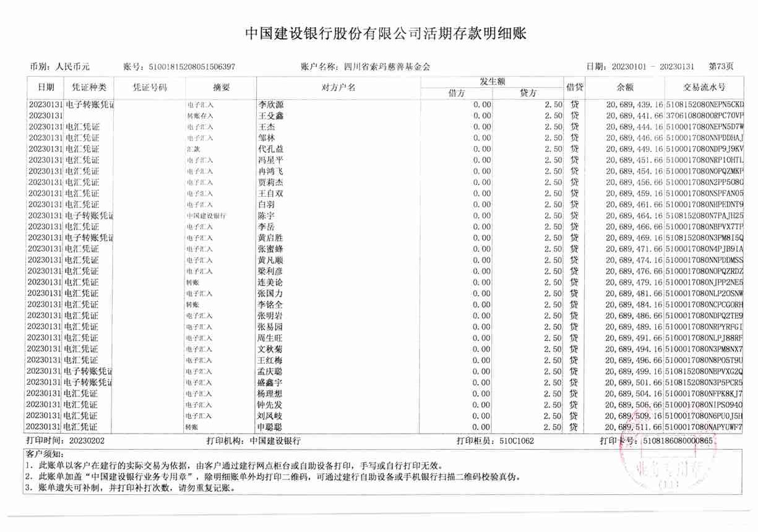This screenshot has width=758, height=532.
Task: Select counterparty name 王自双
Action: point(270,194)
